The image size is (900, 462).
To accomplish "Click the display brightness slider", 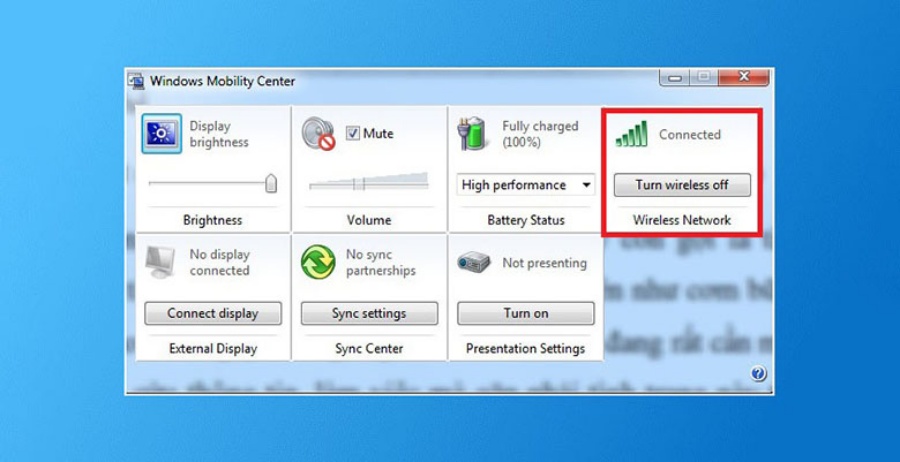I will [x=213, y=184].
